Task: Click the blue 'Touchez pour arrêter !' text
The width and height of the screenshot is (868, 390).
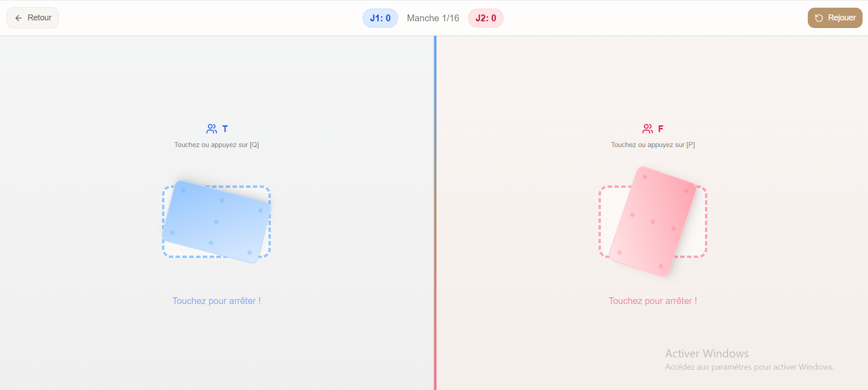Action: 216,301
